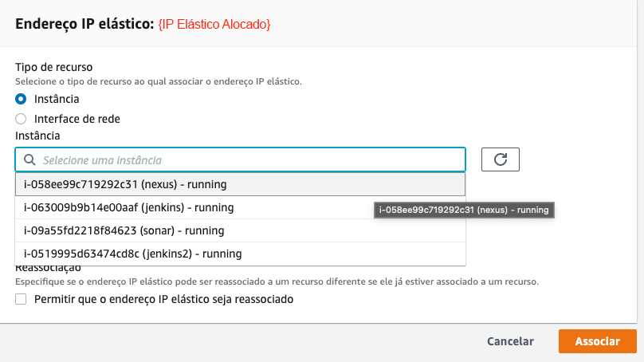The image size is (644, 362).
Task: Click the nexus instance tooltip
Action: (x=464, y=210)
